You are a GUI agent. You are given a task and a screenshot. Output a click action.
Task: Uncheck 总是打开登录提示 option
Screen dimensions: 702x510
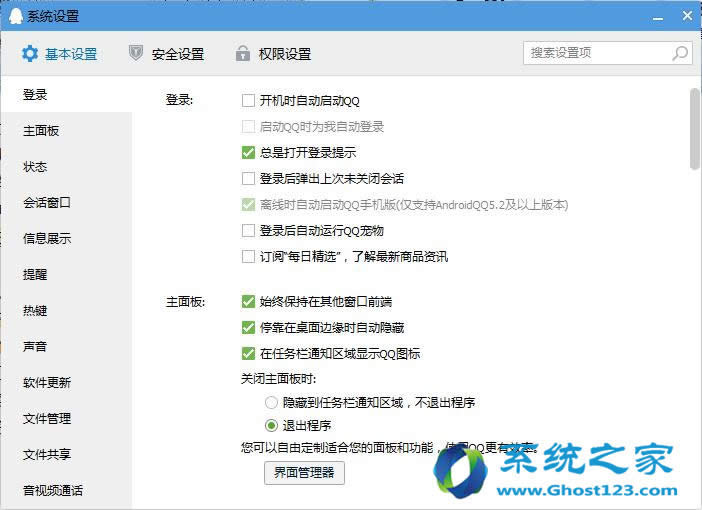pyautogui.click(x=249, y=153)
